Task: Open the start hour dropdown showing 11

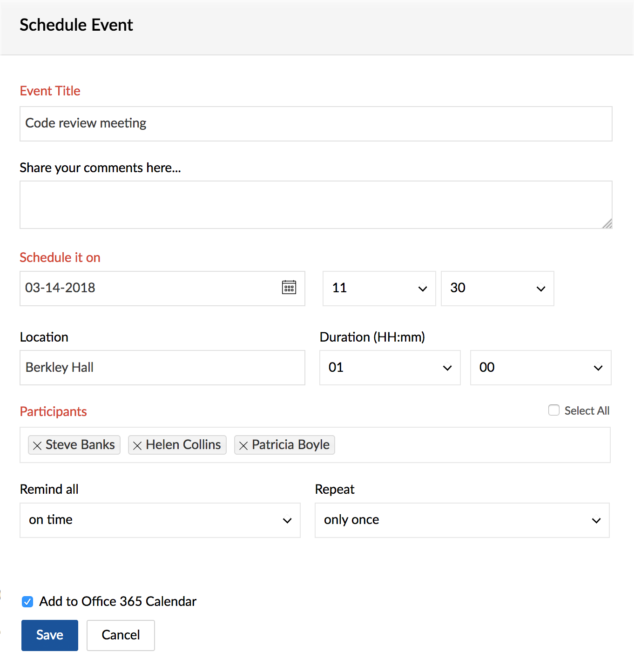Action: click(379, 289)
